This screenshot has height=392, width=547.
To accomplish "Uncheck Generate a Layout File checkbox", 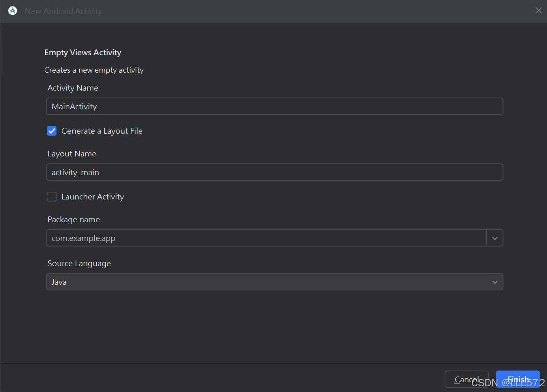I will [52, 131].
